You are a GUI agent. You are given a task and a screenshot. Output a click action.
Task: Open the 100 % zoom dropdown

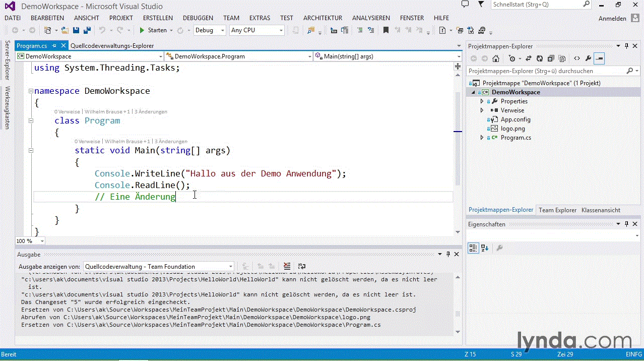click(x=30, y=241)
